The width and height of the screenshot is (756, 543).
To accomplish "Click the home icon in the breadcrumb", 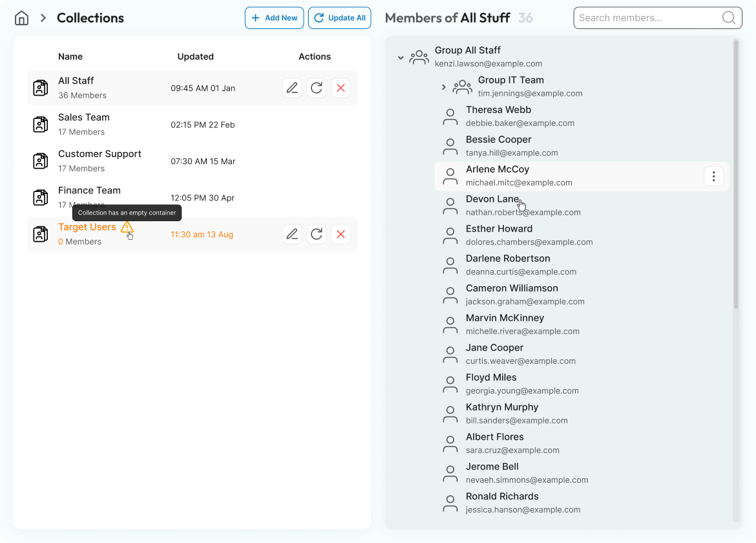I will (21, 17).
